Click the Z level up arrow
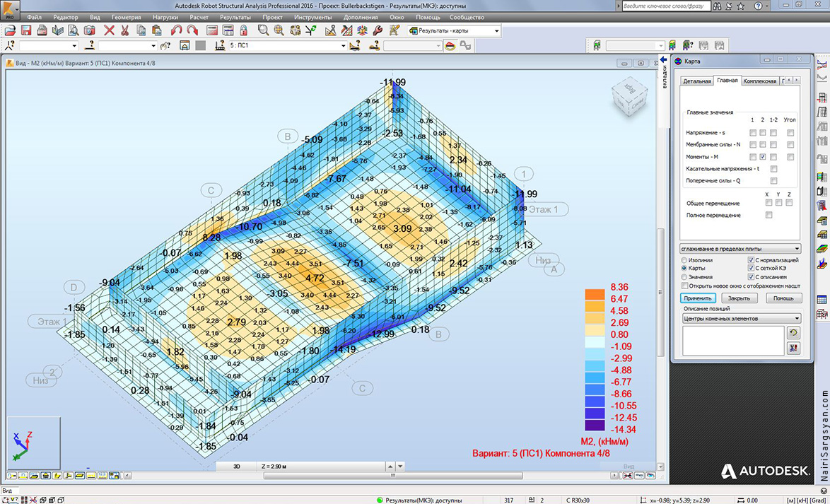The image size is (830, 504). point(390,467)
